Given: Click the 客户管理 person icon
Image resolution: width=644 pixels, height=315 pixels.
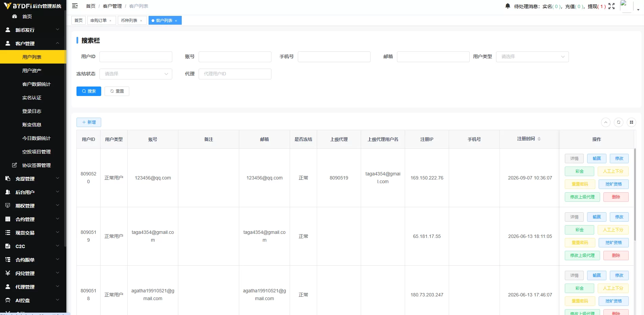Looking at the screenshot, I should [x=8, y=43].
